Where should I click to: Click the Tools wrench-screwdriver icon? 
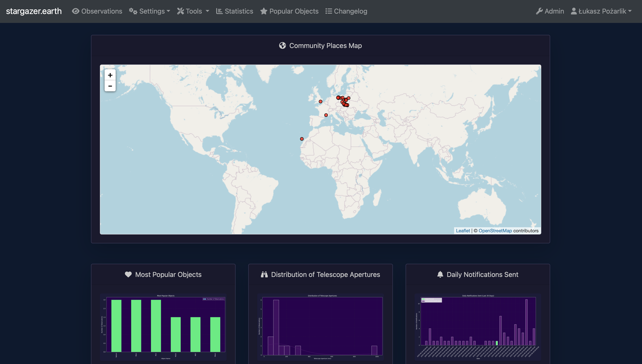181,11
